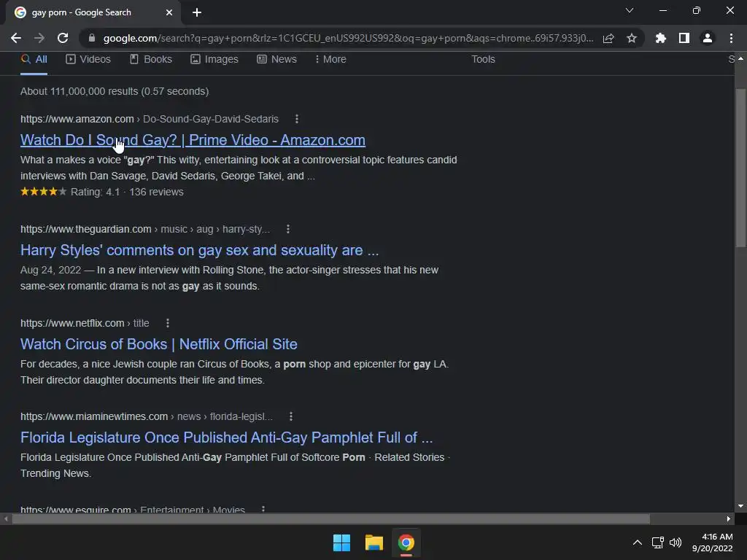Viewport: 747px width, 560px height.
Task: Switch to the News tab
Action: click(276, 60)
